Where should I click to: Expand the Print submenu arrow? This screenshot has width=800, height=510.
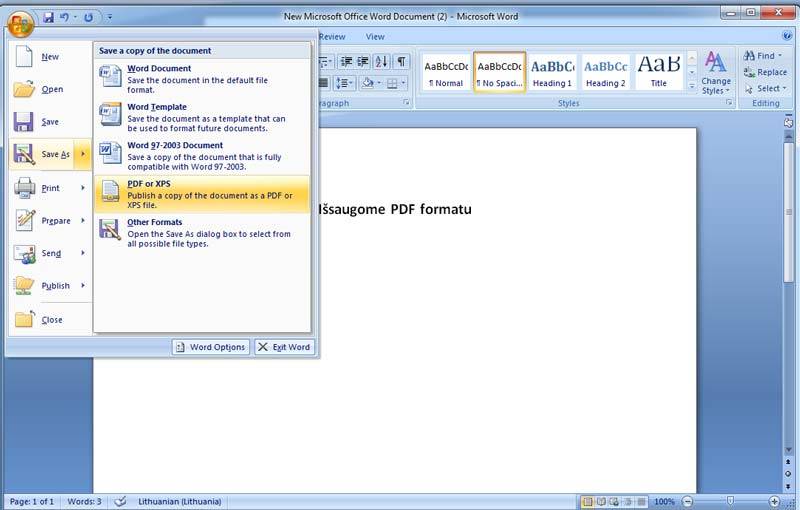pos(83,188)
